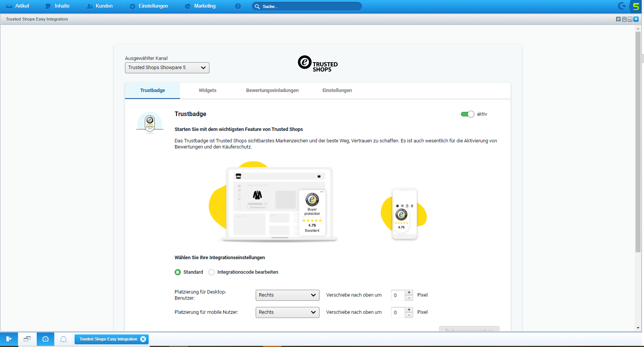Click the 'Ausgewählter Kanal' label
Image resolution: width=644 pixels, height=347 pixels.
146,58
